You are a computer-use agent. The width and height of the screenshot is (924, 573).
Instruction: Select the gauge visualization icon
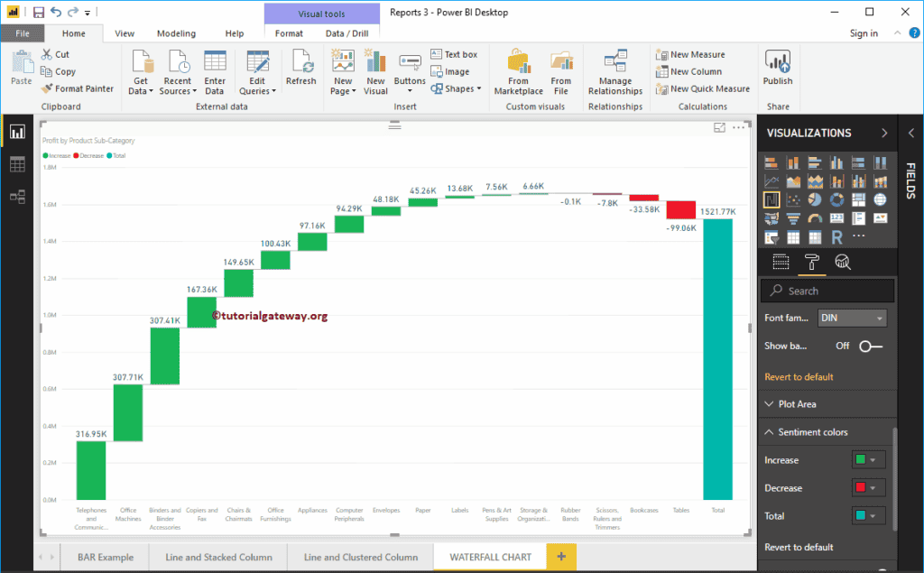[x=815, y=219]
